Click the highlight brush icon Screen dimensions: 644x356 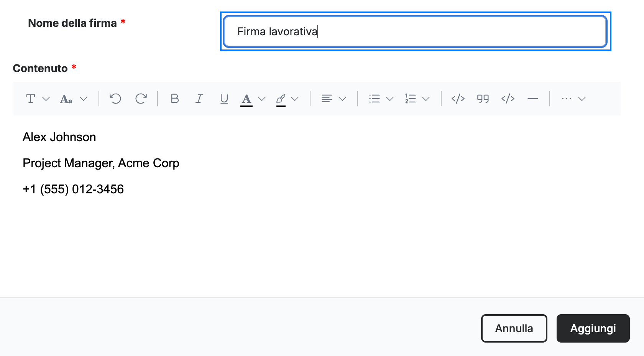[281, 100]
